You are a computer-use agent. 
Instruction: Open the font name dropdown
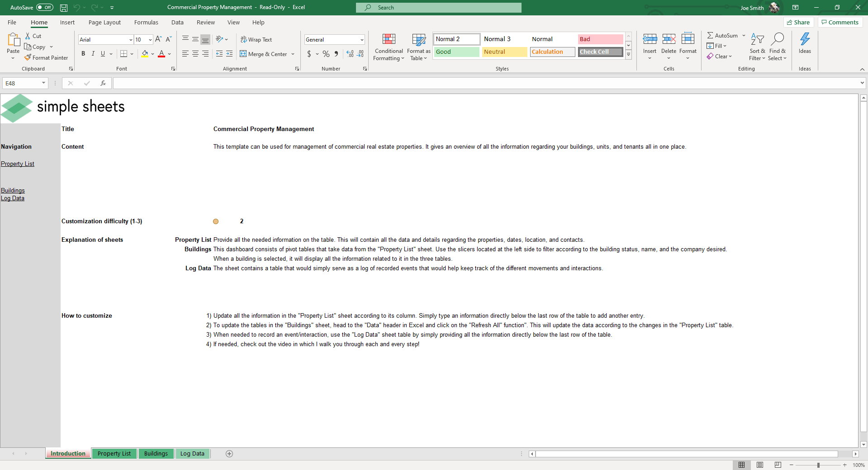click(130, 39)
